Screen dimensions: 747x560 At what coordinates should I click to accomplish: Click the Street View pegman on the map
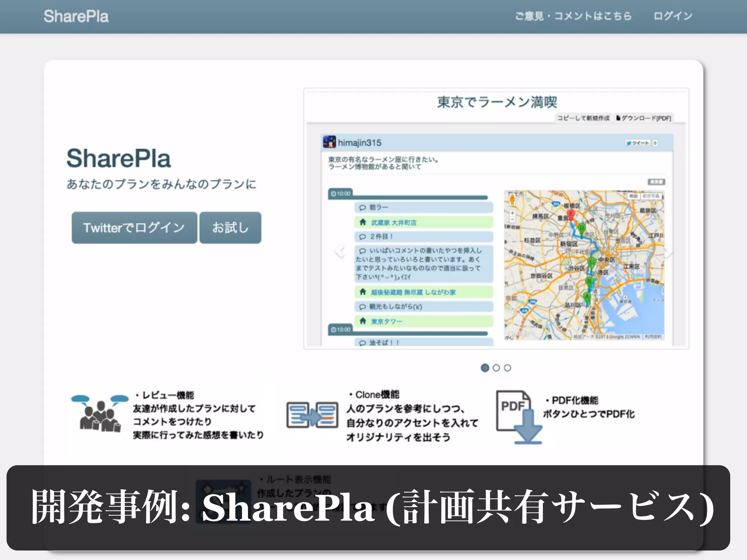click(x=512, y=199)
